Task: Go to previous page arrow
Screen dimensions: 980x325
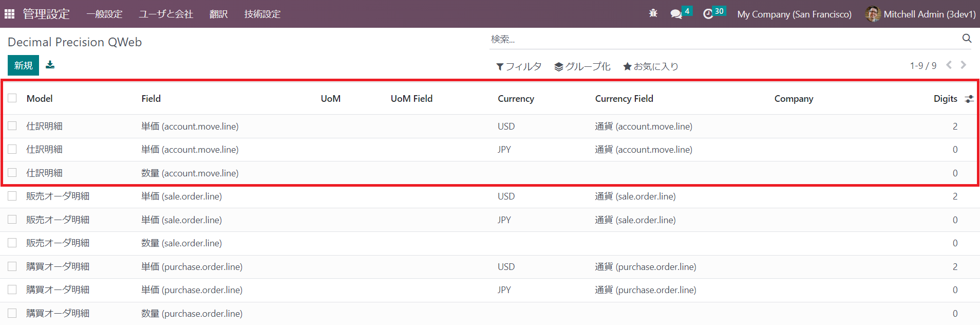Action: [x=949, y=65]
